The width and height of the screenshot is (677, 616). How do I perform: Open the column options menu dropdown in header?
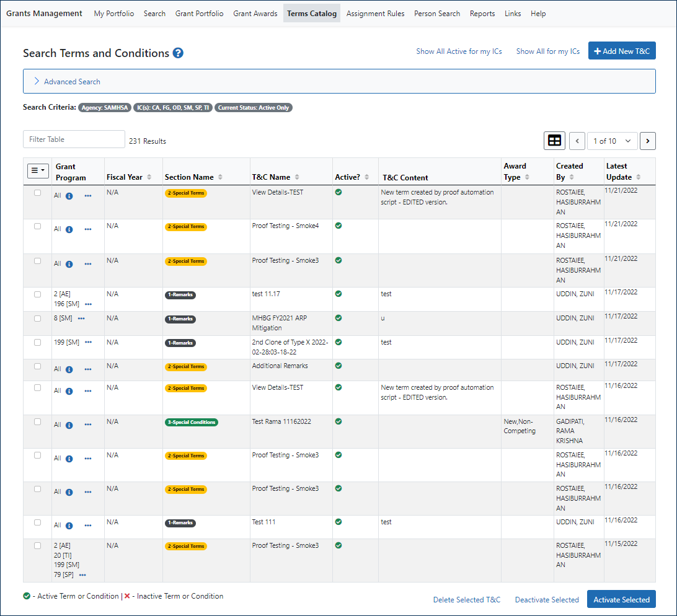pos(38,170)
